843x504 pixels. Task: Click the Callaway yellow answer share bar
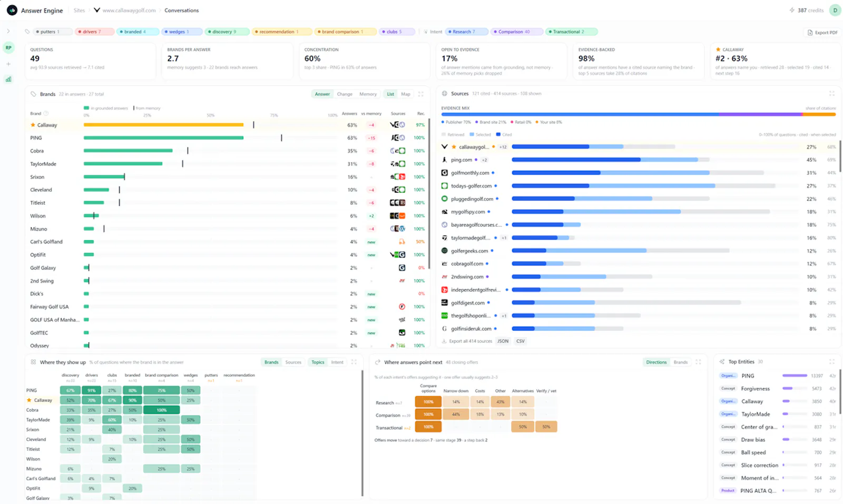(x=163, y=125)
